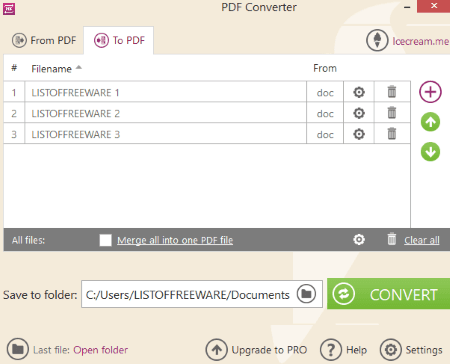Move selected file down with green arrow
450x364 pixels.
click(x=430, y=152)
